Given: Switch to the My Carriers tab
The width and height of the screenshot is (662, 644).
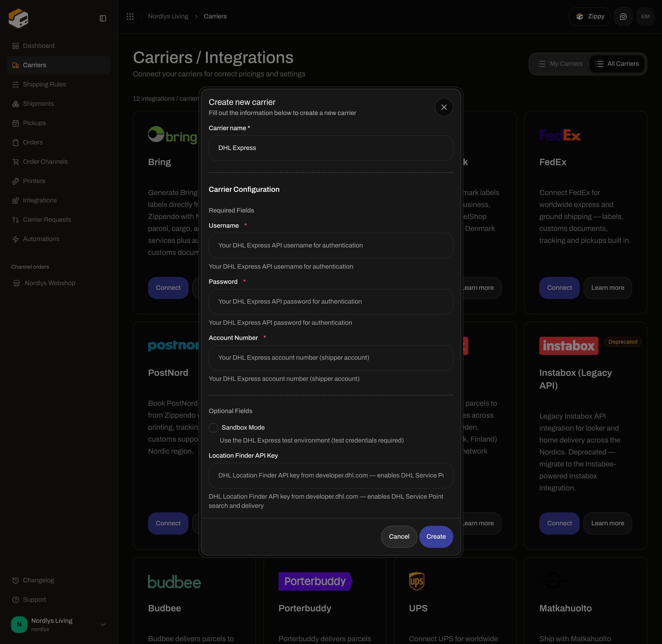Looking at the screenshot, I should point(560,63).
